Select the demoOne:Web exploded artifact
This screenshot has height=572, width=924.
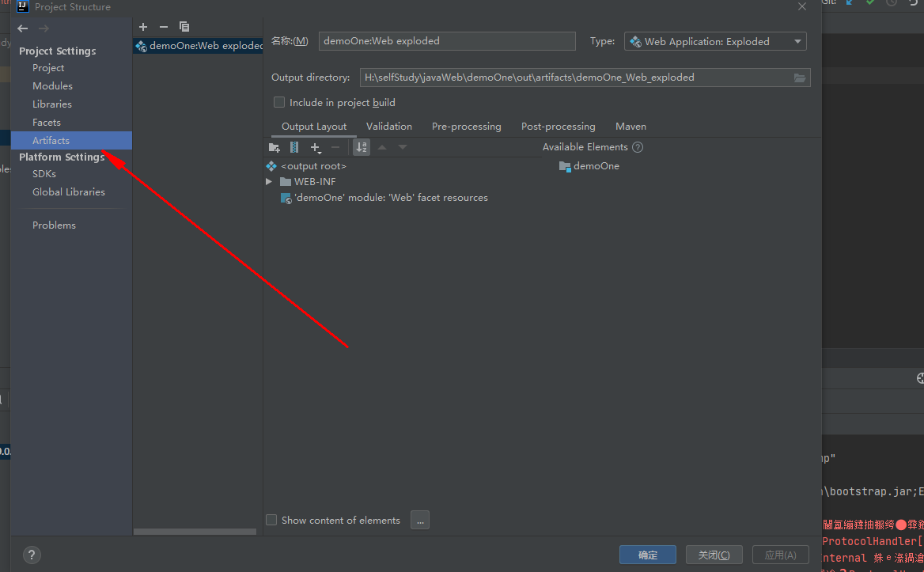(198, 45)
